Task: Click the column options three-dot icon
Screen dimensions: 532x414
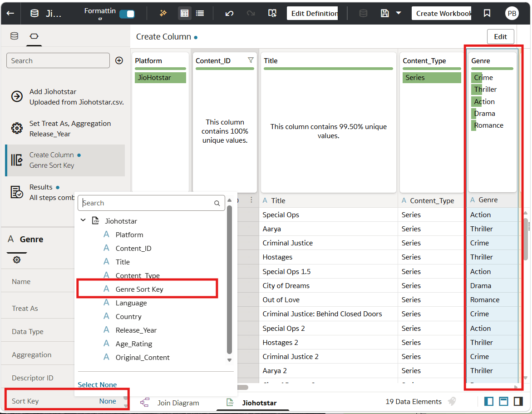Action: click(251, 200)
